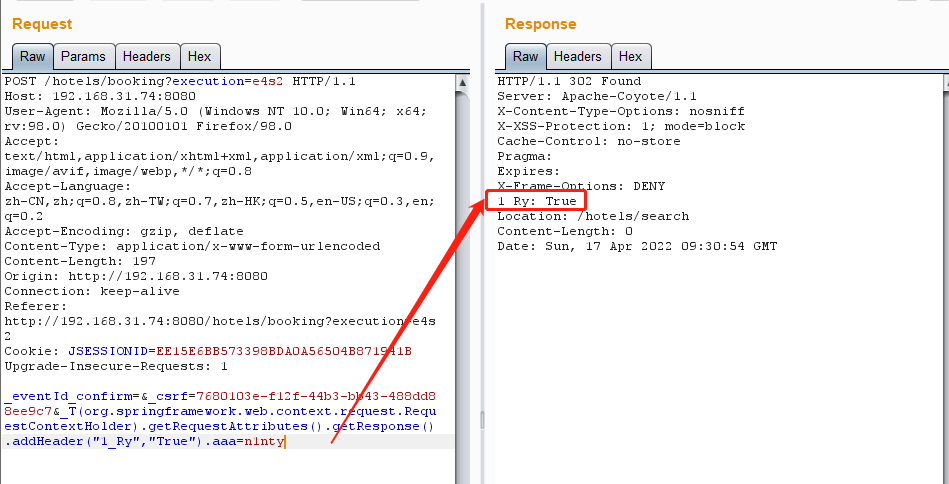Viewport: 949px width, 484px height.
Task: Click the Content-Type request header line
Action: [x=192, y=246]
